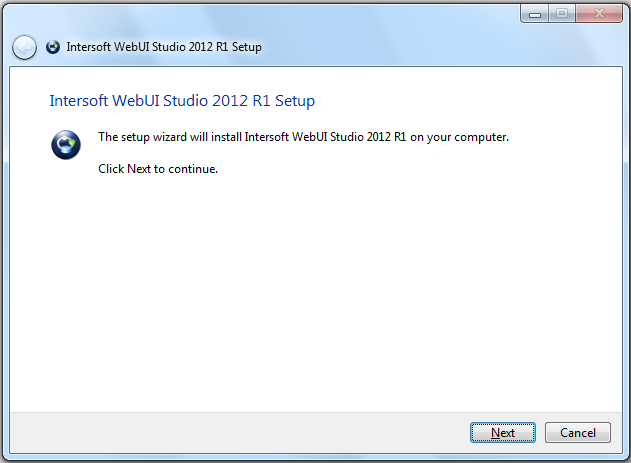The height and width of the screenshot is (463, 631).
Task: Click the large Intersoft globe logo
Action: point(65,145)
